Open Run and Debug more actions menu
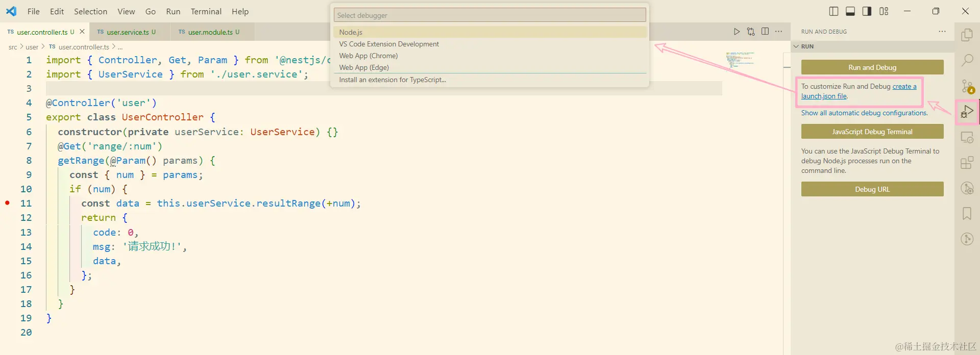 (942, 32)
